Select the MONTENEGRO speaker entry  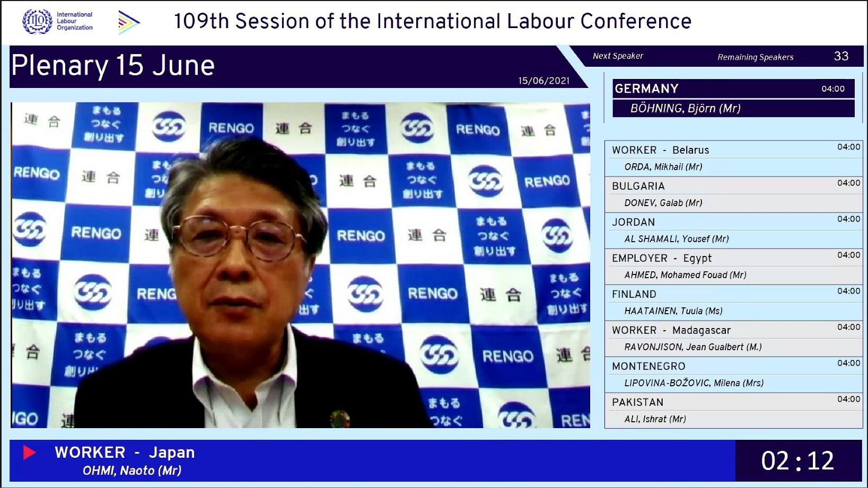tap(733, 375)
